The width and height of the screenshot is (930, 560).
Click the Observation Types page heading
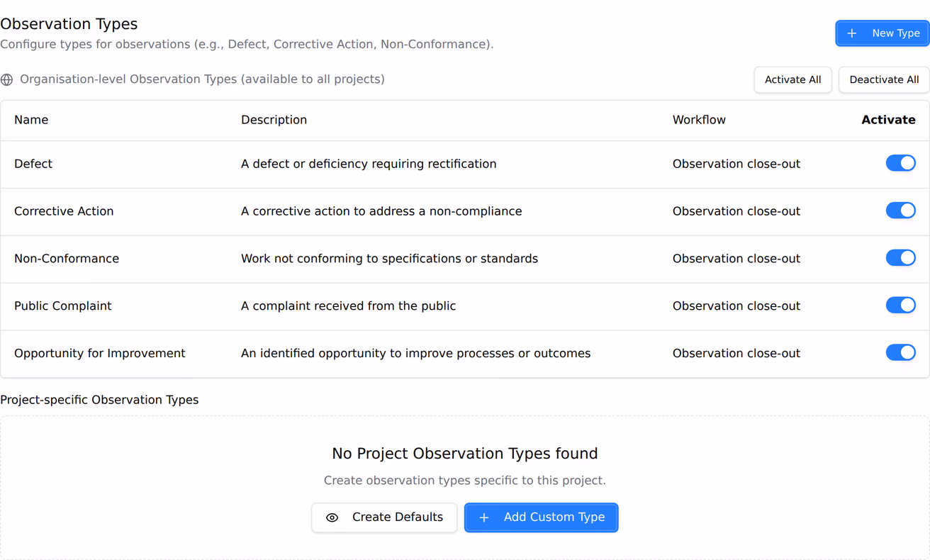point(69,24)
